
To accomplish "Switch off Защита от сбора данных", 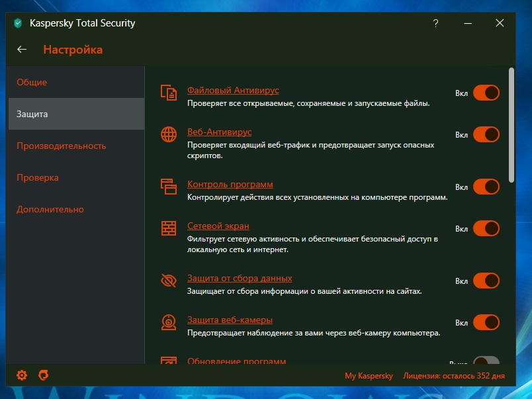I will (x=486, y=281).
